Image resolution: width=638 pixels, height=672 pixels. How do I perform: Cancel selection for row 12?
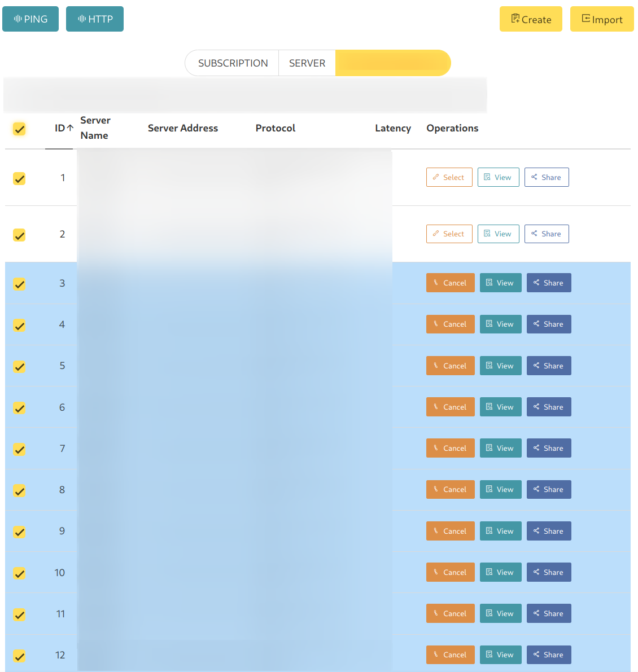tap(450, 655)
